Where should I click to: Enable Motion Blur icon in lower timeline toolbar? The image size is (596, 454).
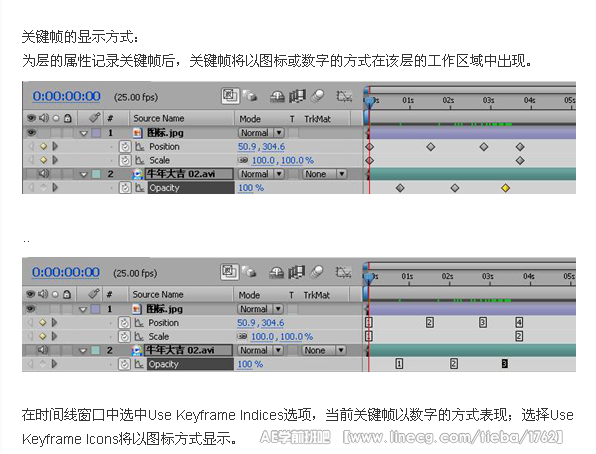[316, 272]
